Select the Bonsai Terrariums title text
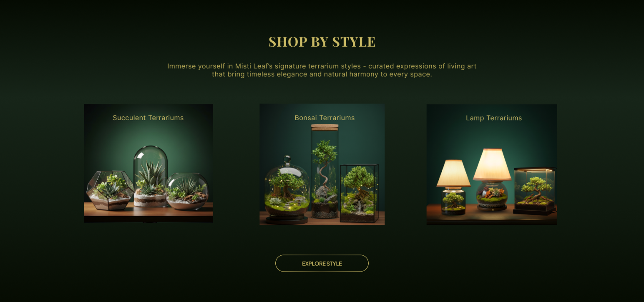 [x=325, y=118]
